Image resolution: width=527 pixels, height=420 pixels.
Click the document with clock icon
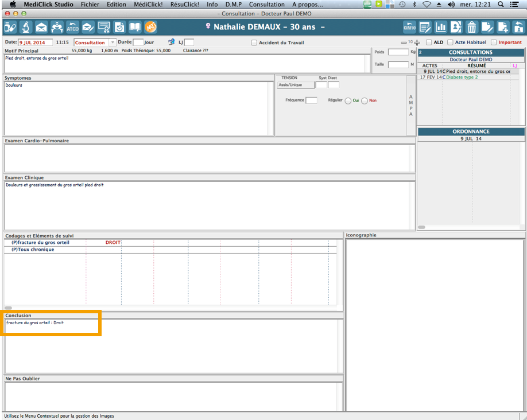(119, 27)
